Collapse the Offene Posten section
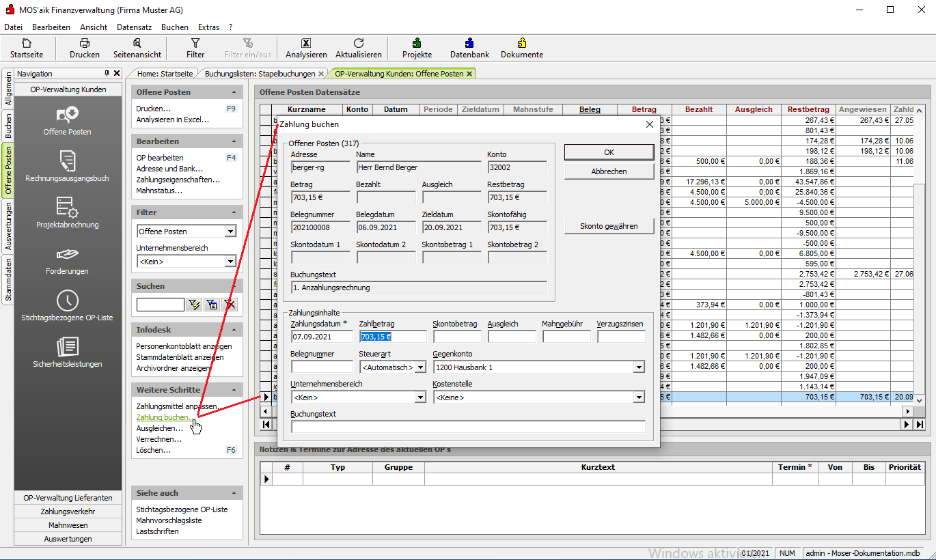The image size is (936, 560). 234,92
